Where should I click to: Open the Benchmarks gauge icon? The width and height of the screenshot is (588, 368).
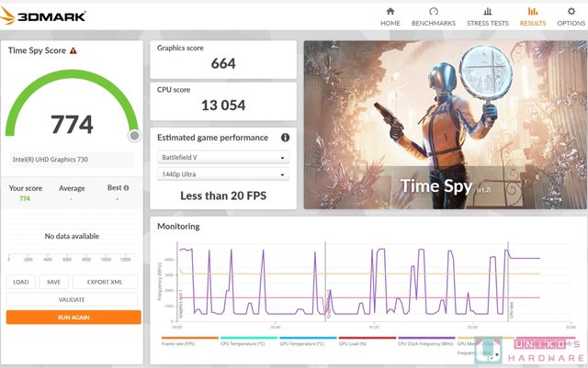tap(435, 11)
